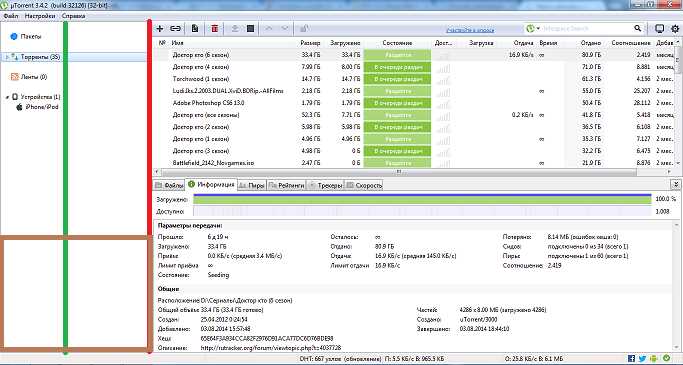Viewport: 683px width, 365px height.
Task: Click the Stop Torrent square icon
Action: tap(250, 29)
